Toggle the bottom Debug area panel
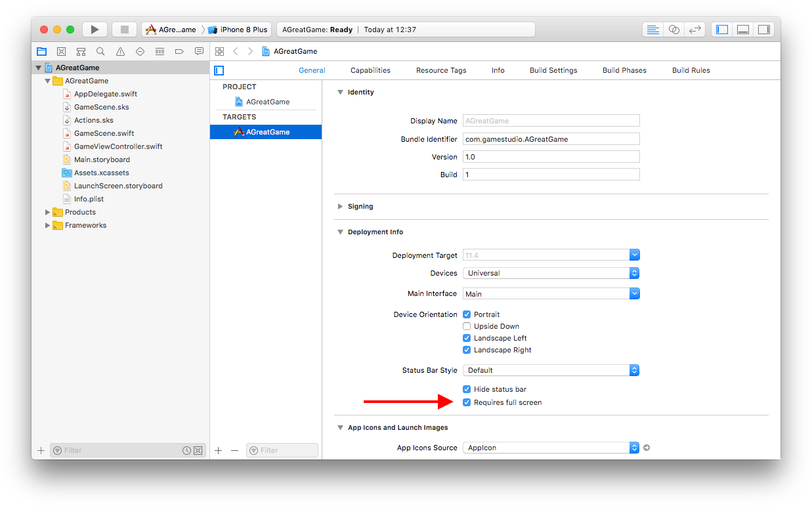 coord(743,30)
